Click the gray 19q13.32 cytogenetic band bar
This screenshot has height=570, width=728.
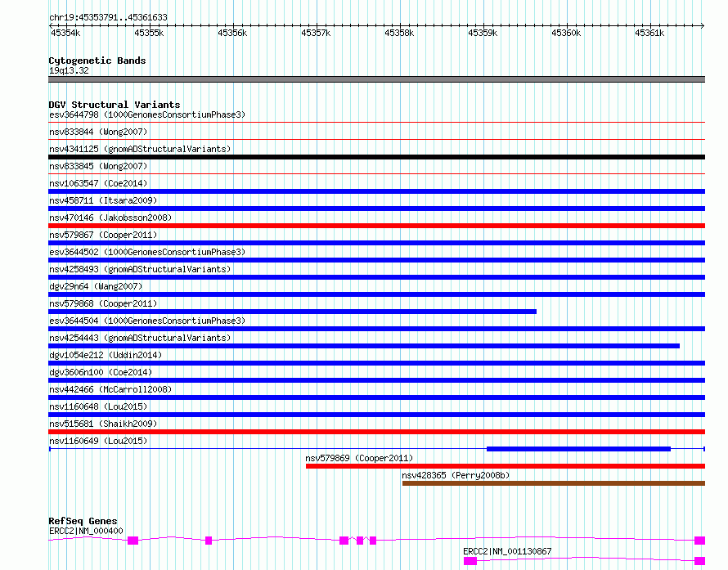(376, 79)
